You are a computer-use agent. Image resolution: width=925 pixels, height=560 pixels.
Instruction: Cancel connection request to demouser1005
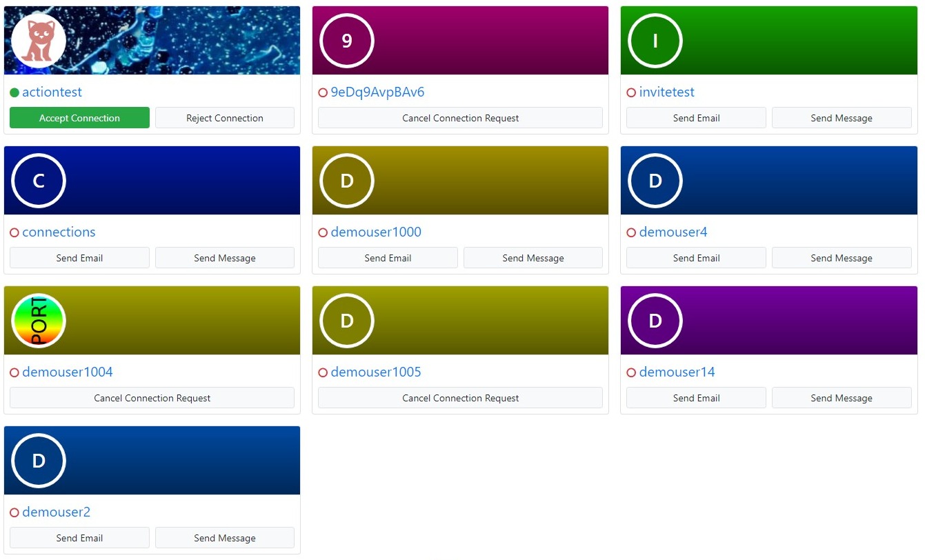460,398
